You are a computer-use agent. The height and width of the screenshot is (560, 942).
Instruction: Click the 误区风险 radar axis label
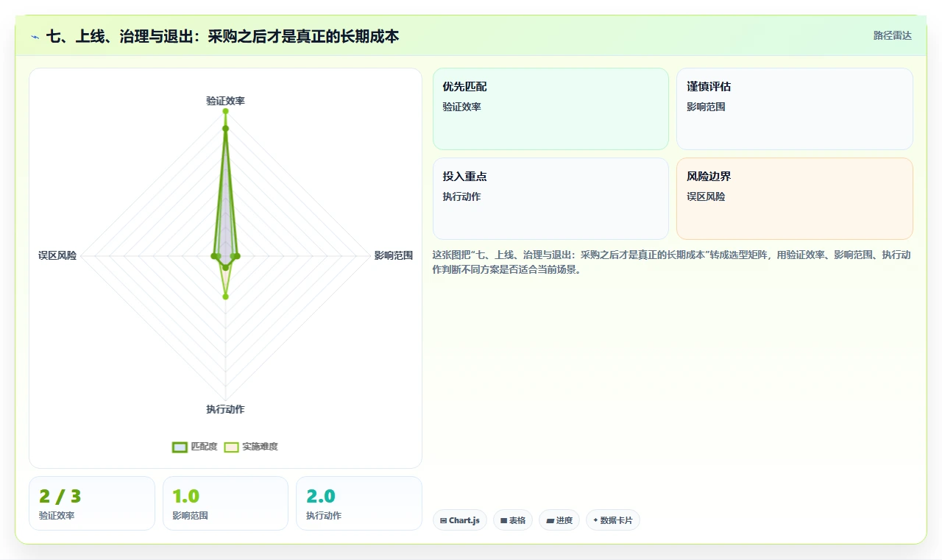[x=57, y=256]
